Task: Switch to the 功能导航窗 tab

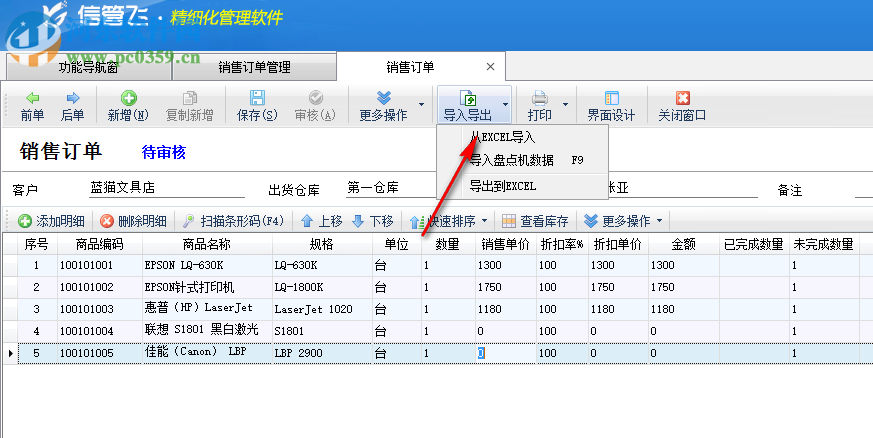Action: (x=89, y=67)
